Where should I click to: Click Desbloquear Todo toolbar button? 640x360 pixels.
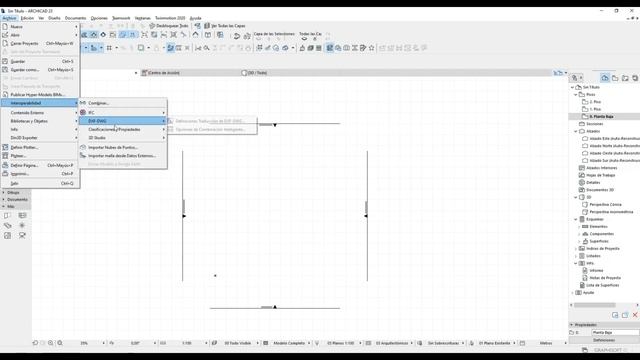point(169,26)
